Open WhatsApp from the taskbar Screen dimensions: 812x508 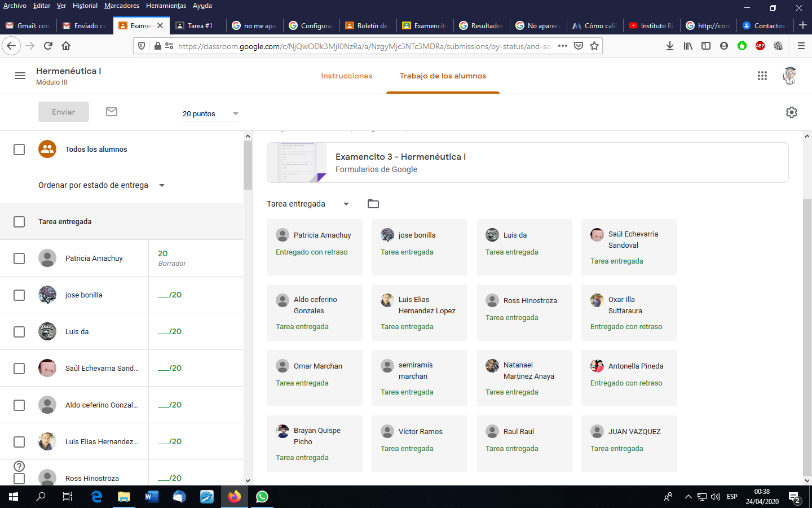coord(262,497)
